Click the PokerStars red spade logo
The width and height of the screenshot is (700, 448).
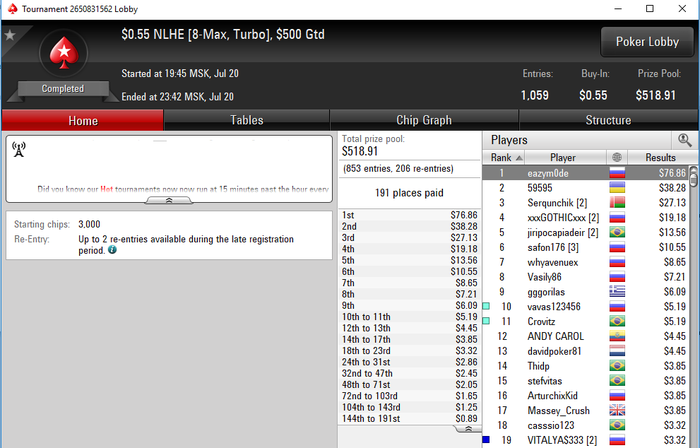(64, 53)
